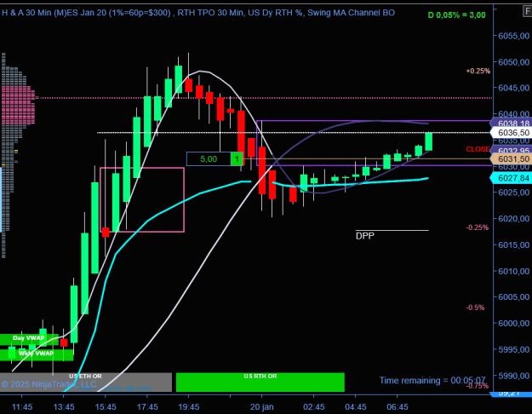The width and height of the screenshot is (532, 414).
Task: Click the 5,00 value box on the chart
Action: (209, 158)
